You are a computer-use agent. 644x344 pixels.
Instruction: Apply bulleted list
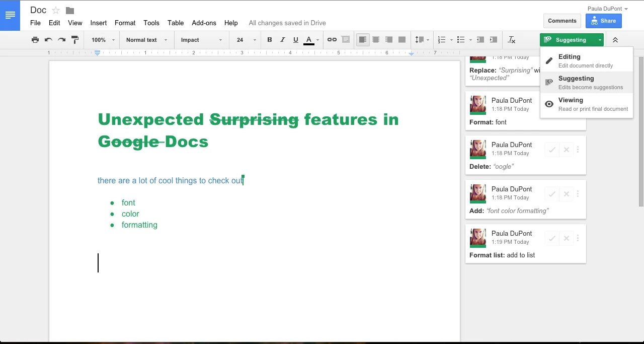tap(463, 40)
